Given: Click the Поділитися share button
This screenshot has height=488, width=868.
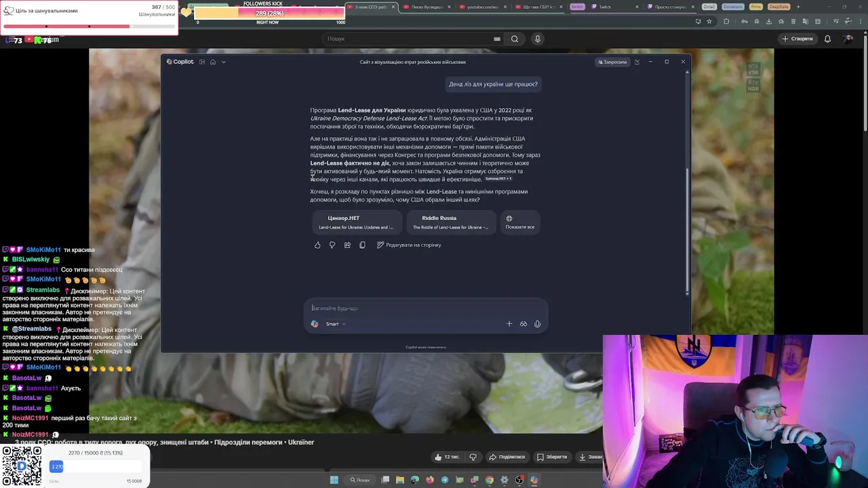Looking at the screenshot, I should click(507, 457).
